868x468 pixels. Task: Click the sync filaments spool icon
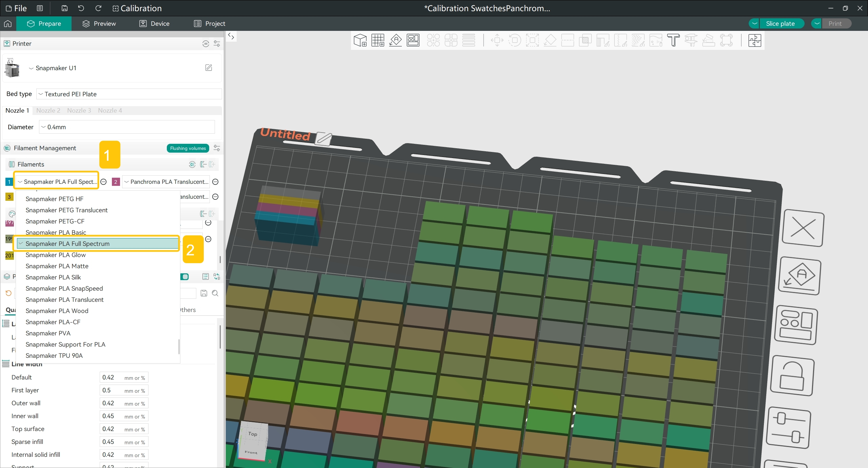[x=192, y=164]
